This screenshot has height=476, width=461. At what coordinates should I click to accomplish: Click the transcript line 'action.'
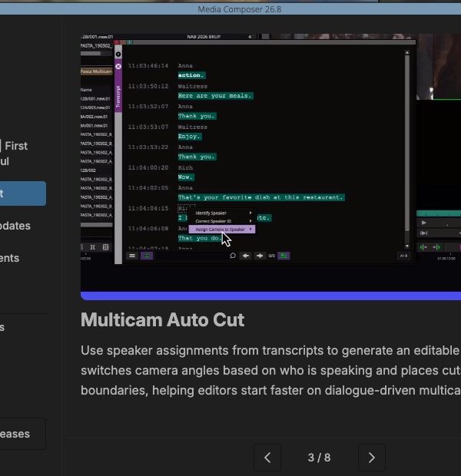(191, 75)
